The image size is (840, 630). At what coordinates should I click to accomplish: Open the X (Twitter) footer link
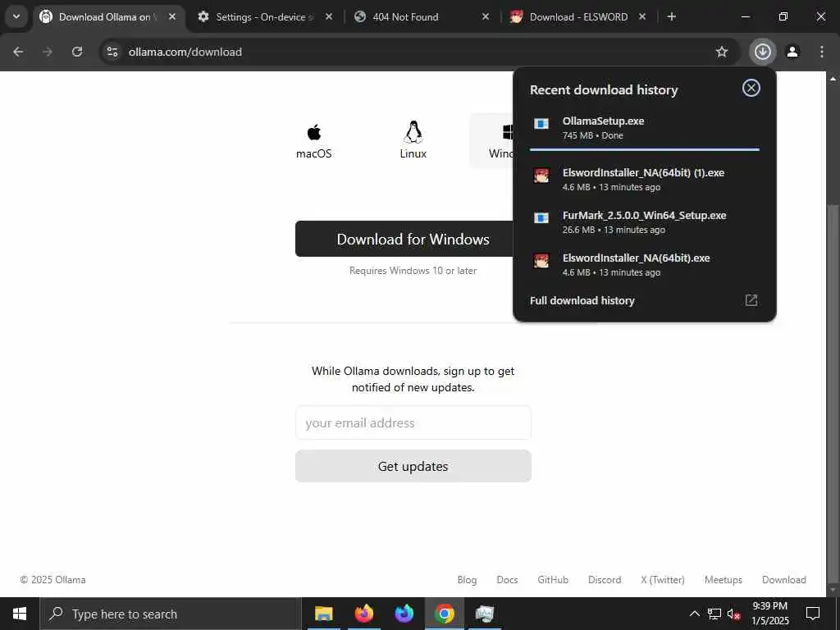tap(663, 580)
